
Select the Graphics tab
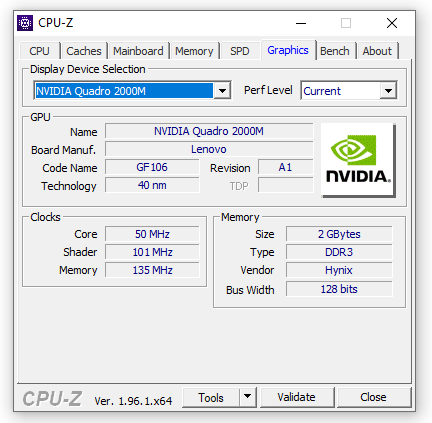[x=288, y=50]
